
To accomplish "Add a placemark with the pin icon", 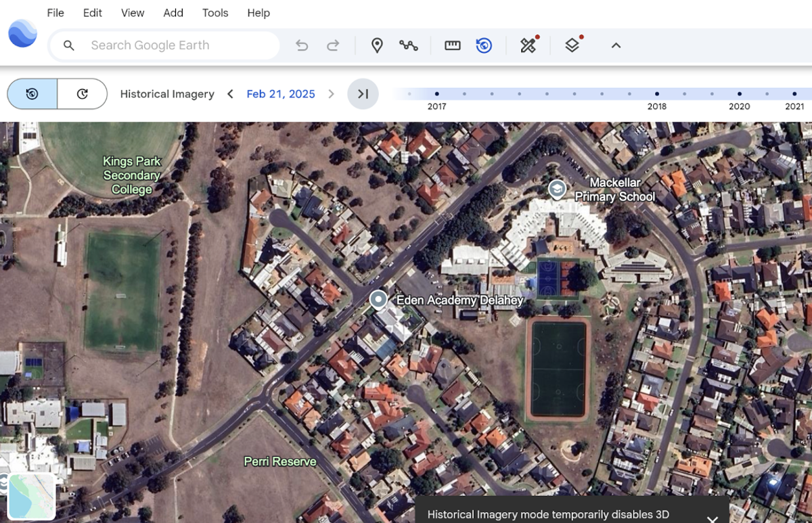I will coord(377,45).
